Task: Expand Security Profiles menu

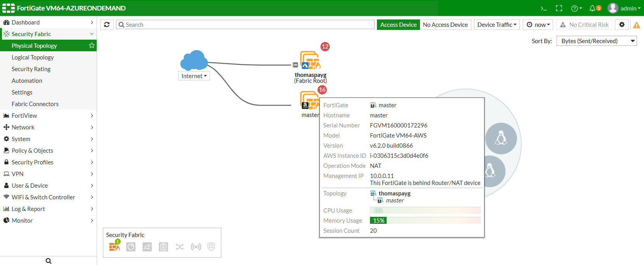Action: point(48,162)
